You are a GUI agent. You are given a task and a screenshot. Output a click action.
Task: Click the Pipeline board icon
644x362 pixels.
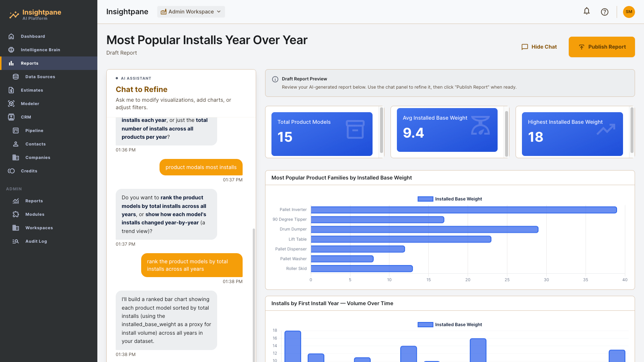click(16, 131)
